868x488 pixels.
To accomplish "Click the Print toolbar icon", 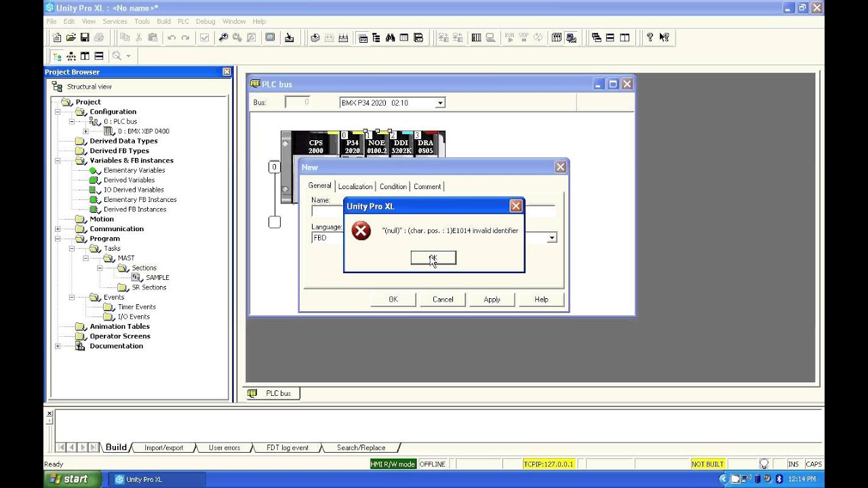I will click(x=99, y=38).
